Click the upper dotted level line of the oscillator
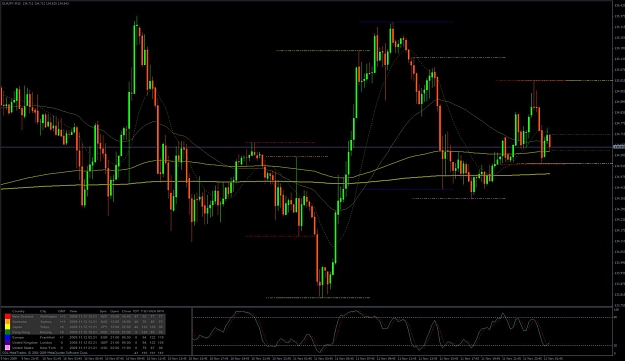The width and height of the screenshot is (625, 361). [403, 318]
